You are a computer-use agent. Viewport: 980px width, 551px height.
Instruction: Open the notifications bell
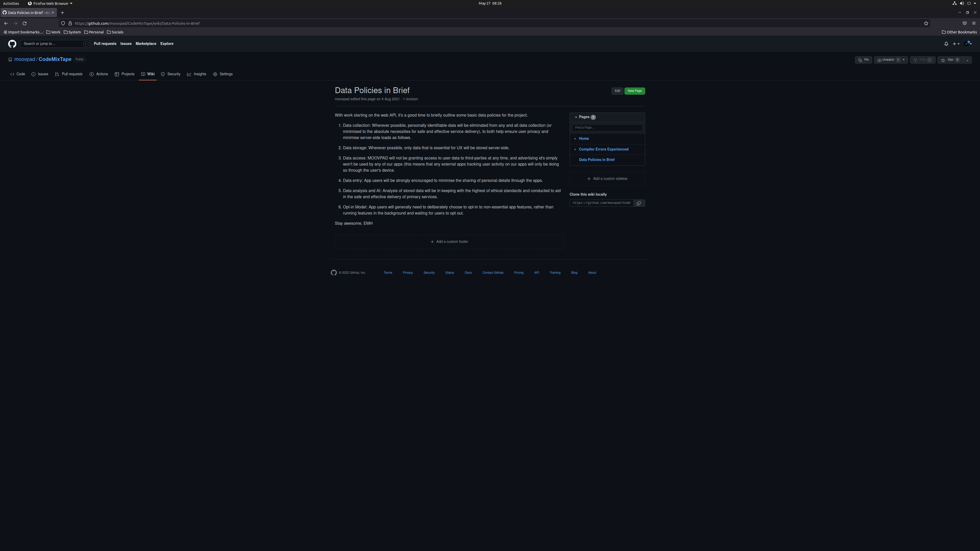[946, 44]
